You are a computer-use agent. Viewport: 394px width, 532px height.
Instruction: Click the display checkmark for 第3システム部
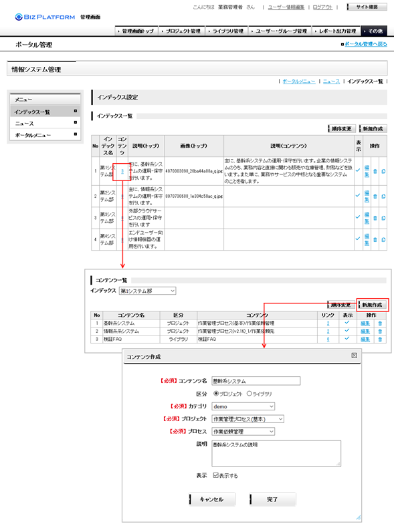tap(358, 217)
